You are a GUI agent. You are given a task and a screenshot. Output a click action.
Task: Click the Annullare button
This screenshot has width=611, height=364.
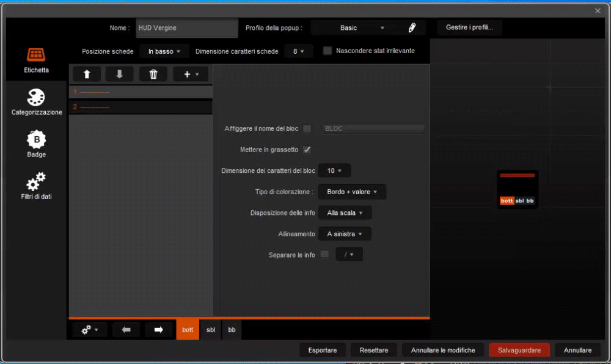pyautogui.click(x=577, y=350)
